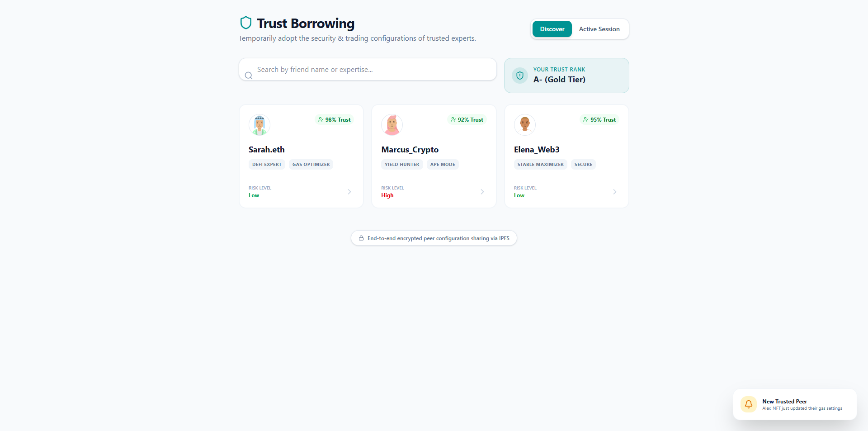Image resolution: width=868 pixels, height=431 pixels.
Task: Click Sarah.eth's avatar image
Action: pyautogui.click(x=259, y=125)
